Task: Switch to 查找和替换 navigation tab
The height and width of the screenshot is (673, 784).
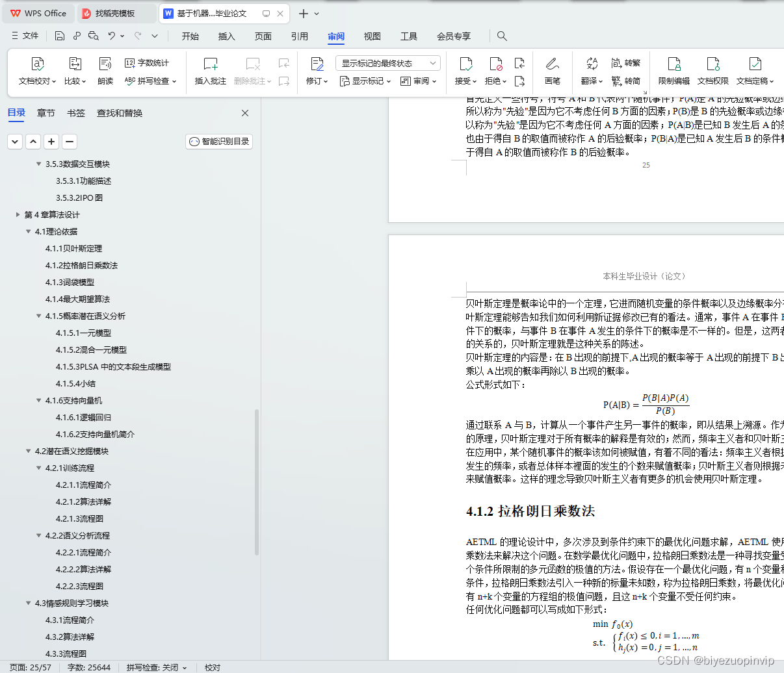Action: click(120, 113)
